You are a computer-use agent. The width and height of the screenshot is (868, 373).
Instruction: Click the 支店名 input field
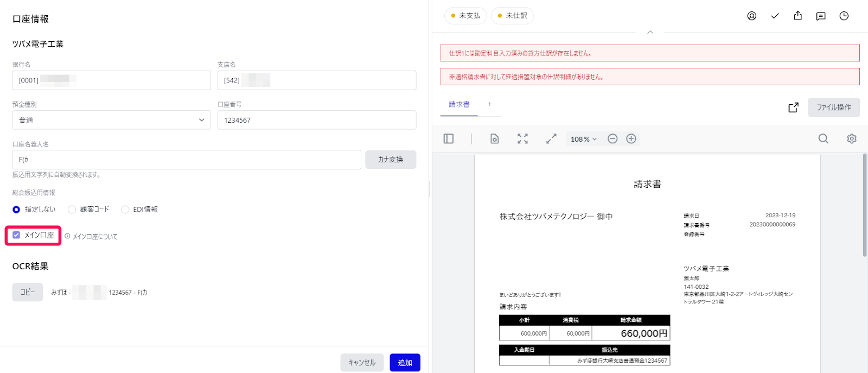pos(317,80)
